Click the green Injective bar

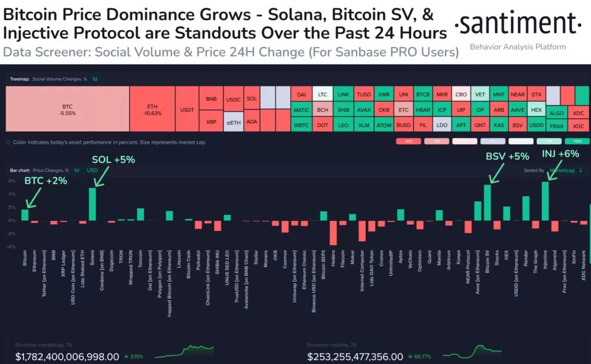pyautogui.click(x=545, y=201)
